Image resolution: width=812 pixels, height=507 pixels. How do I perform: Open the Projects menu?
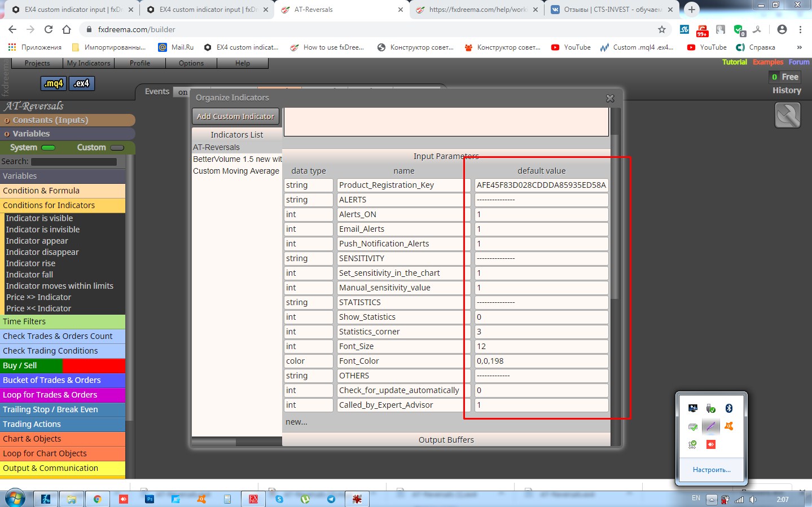37,63
